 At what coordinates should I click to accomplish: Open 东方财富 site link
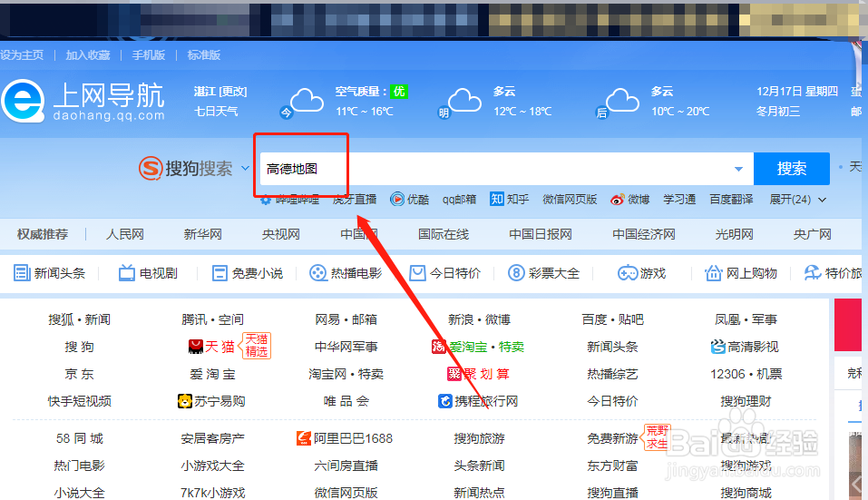(x=613, y=466)
